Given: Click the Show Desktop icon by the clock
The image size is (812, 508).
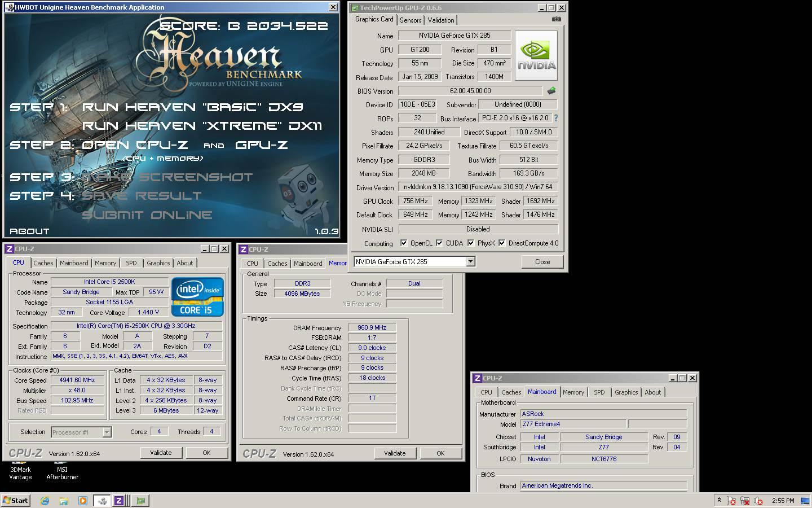Looking at the screenshot, I should 805,501.
